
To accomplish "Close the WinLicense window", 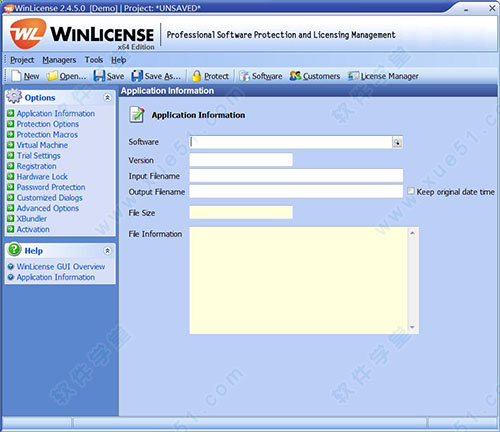I will pyautogui.click(x=492, y=8).
